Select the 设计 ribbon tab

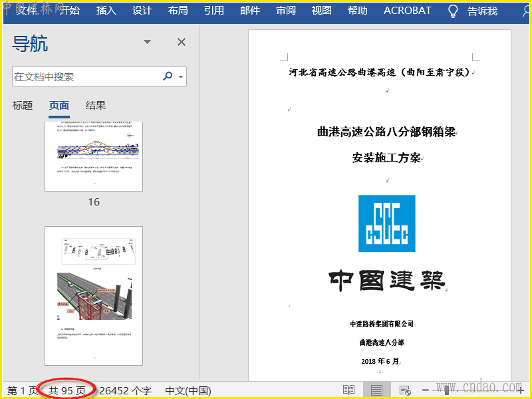click(x=142, y=11)
